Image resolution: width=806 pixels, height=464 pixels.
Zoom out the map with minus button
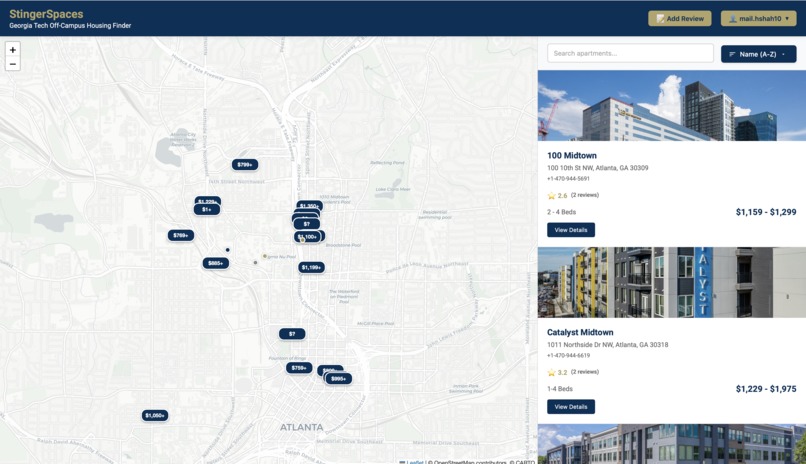point(13,64)
